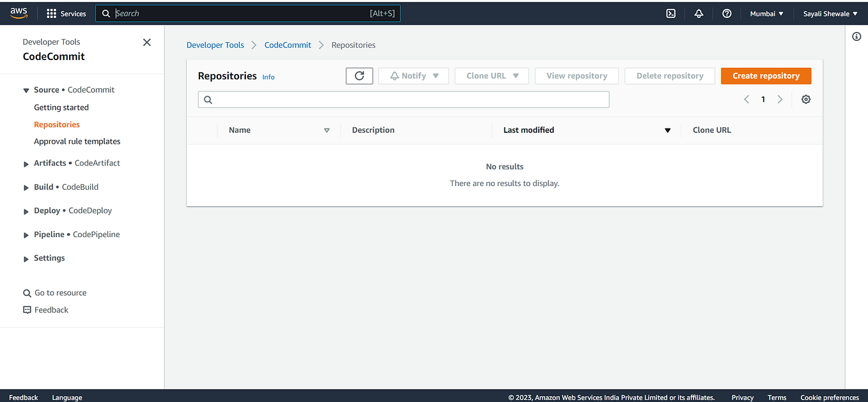868x402 pixels.
Task: Click the AWS home logo
Action: tap(19, 12)
